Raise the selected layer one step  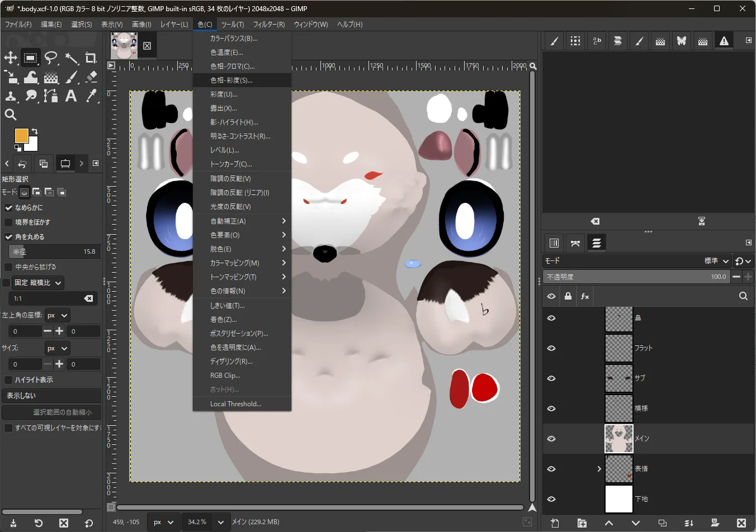[609, 523]
